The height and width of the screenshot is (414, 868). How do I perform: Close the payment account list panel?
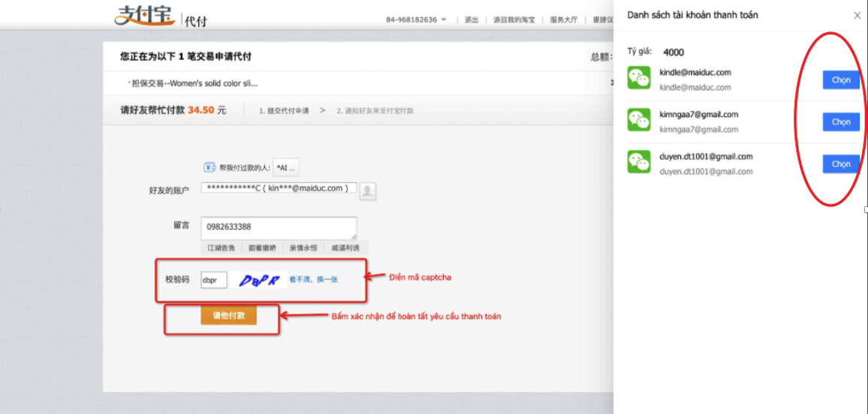[x=857, y=16]
